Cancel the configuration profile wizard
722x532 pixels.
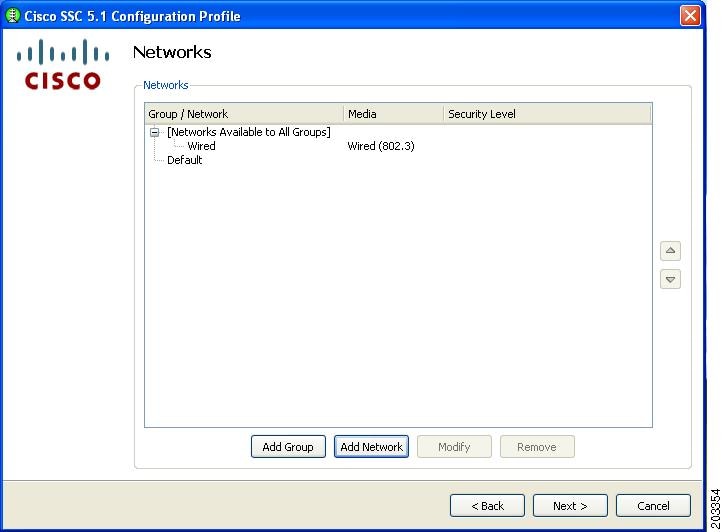[x=653, y=506]
